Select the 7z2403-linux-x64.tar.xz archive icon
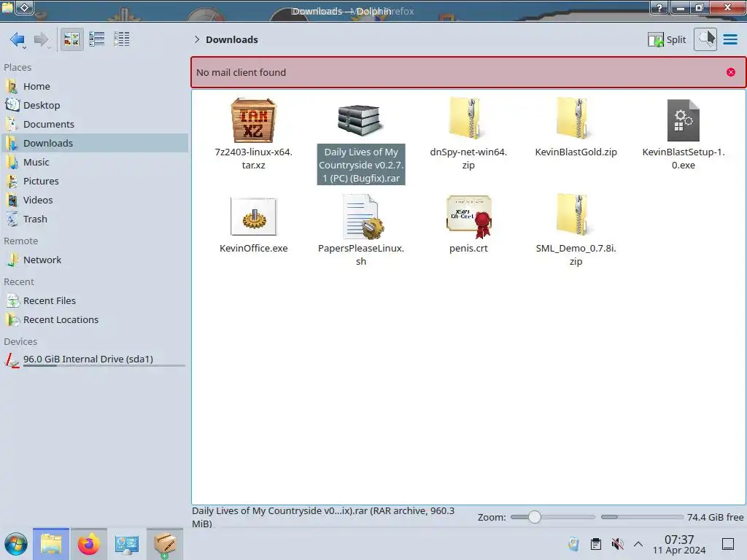This screenshot has height=560, width=747. (253, 120)
